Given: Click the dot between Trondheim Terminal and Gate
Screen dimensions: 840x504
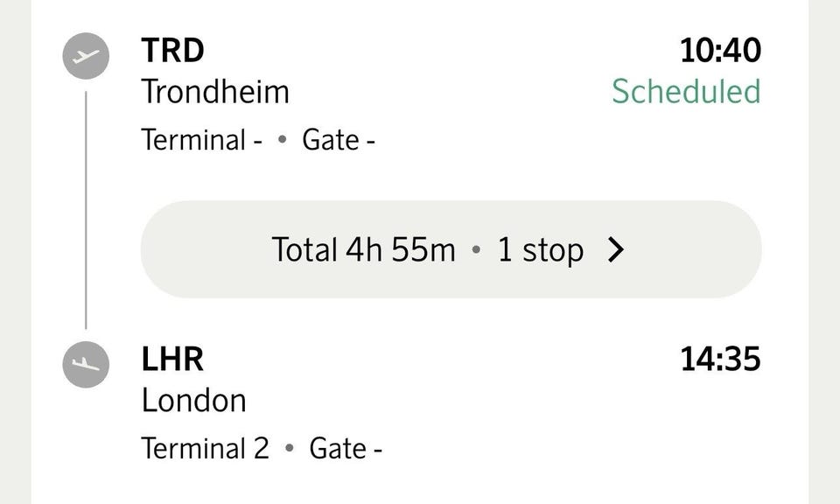Looking at the screenshot, I should [x=283, y=139].
